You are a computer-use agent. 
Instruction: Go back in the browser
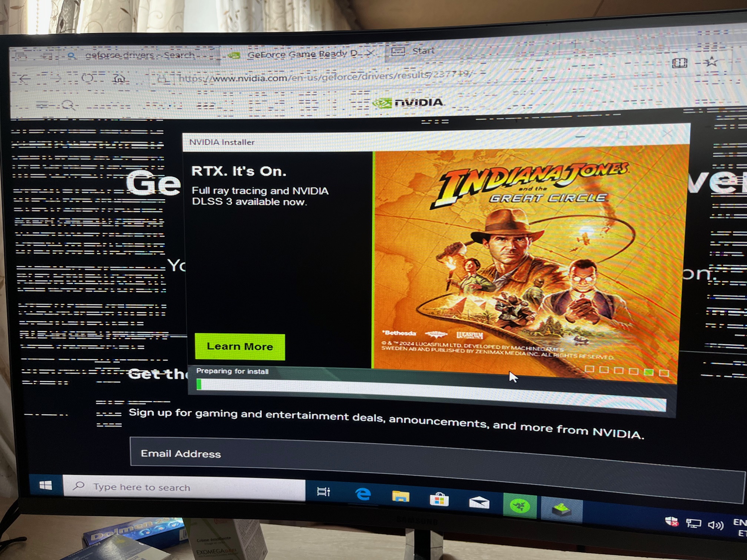click(x=24, y=79)
